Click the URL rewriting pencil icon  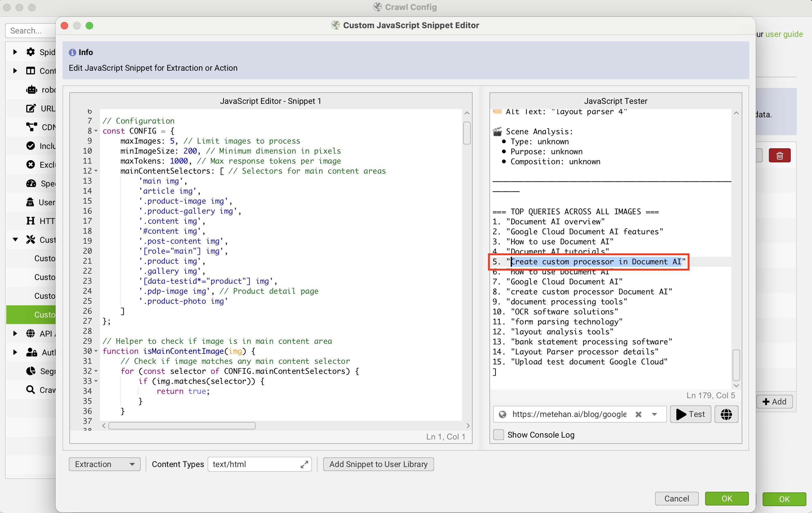(31, 108)
